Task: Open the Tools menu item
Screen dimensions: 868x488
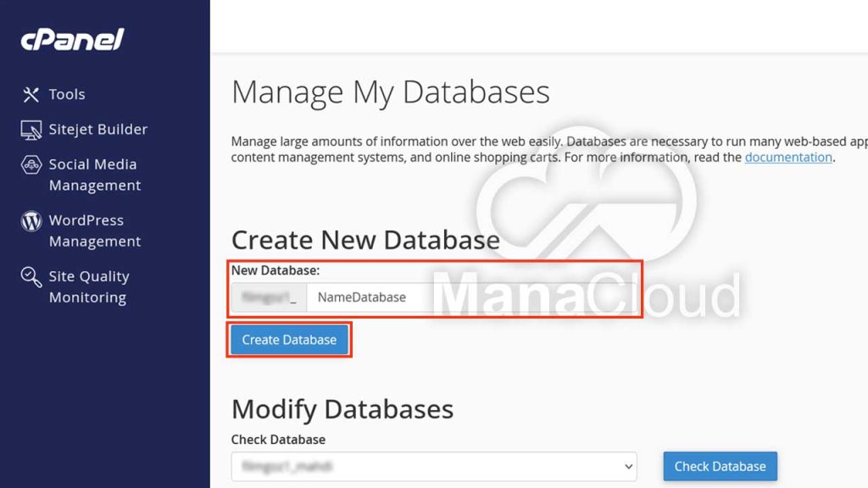Action: click(x=67, y=95)
